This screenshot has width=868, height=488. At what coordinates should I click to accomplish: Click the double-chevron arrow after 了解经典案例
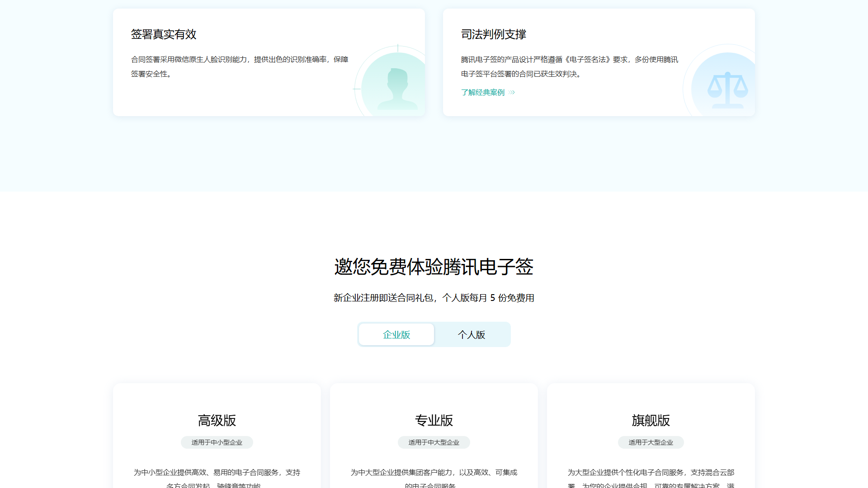tap(512, 92)
